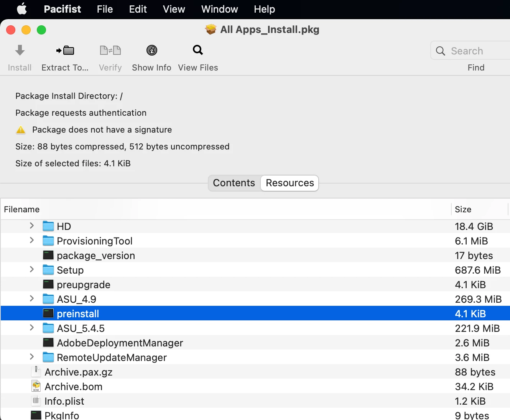This screenshot has width=510, height=420.
Task: Click the RemoteUpdateManager folder icon
Action: pyautogui.click(x=48, y=357)
